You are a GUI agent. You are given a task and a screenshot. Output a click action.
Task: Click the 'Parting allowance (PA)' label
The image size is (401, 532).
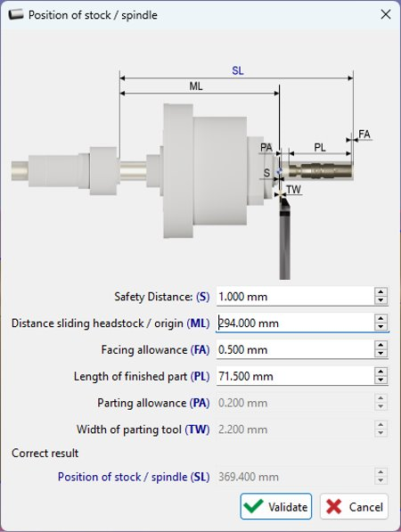pyautogui.click(x=153, y=403)
